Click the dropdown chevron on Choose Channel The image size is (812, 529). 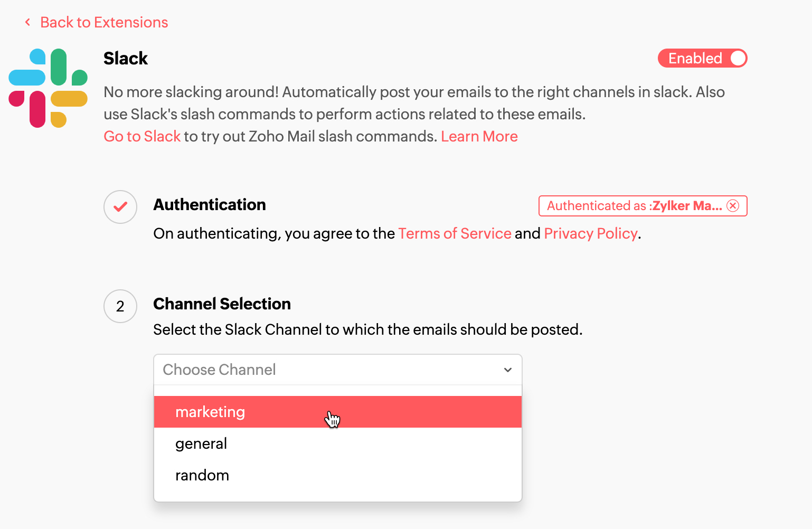[507, 370]
